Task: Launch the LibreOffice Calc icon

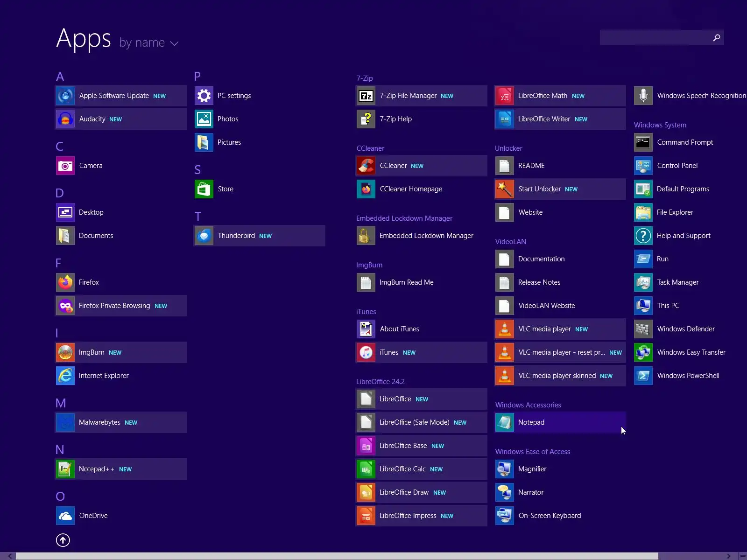Action: tap(366, 469)
